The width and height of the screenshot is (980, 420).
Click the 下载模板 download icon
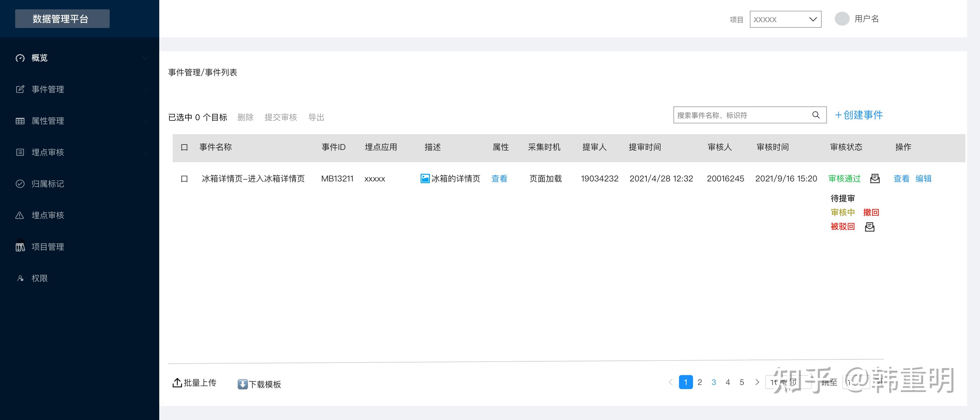coord(242,384)
